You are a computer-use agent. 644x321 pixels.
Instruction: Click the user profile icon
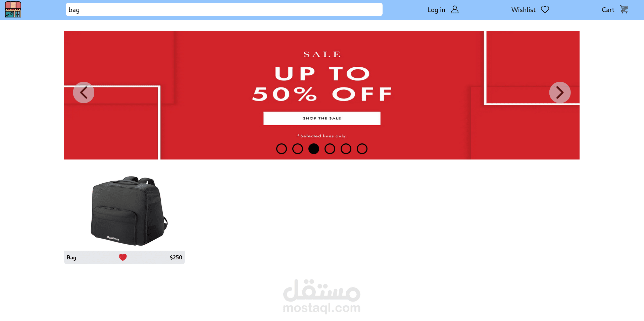455,9
